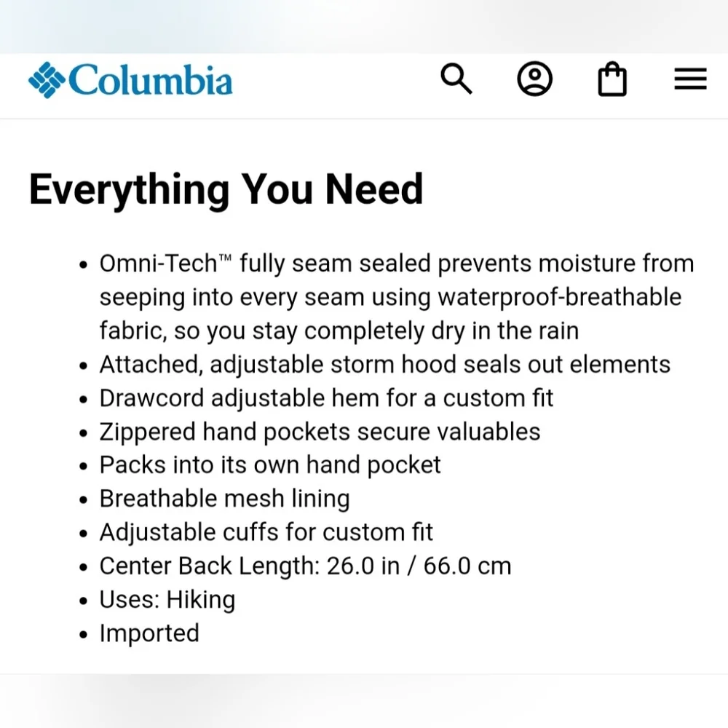Open the hamburger navigation menu

pos(690,79)
